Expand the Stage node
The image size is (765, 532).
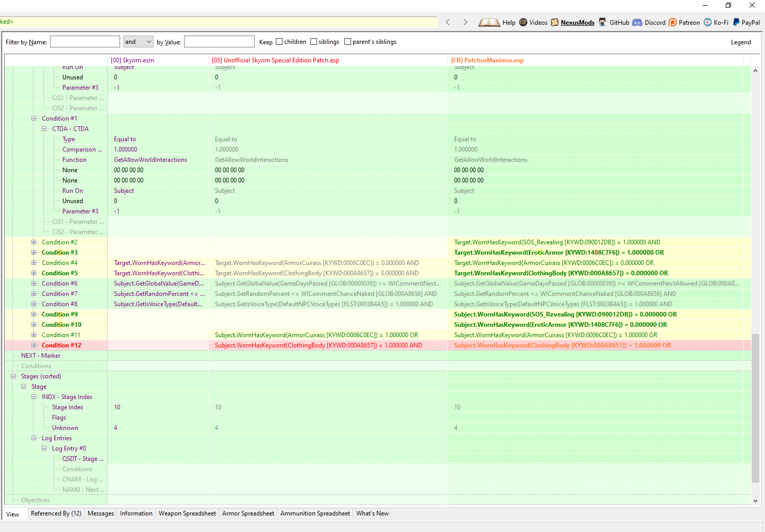pyautogui.click(x=24, y=387)
